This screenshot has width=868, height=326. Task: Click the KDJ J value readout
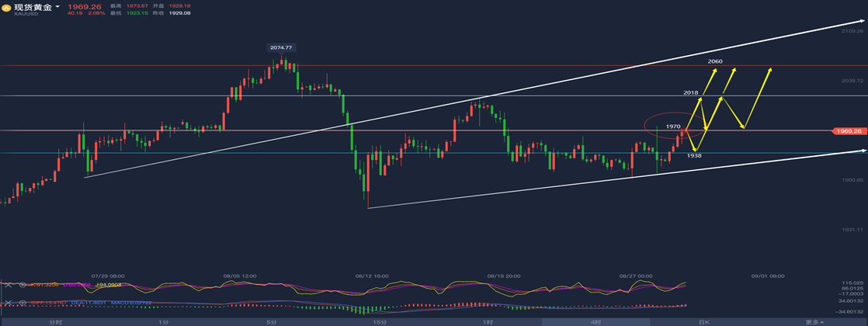(x=108, y=285)
